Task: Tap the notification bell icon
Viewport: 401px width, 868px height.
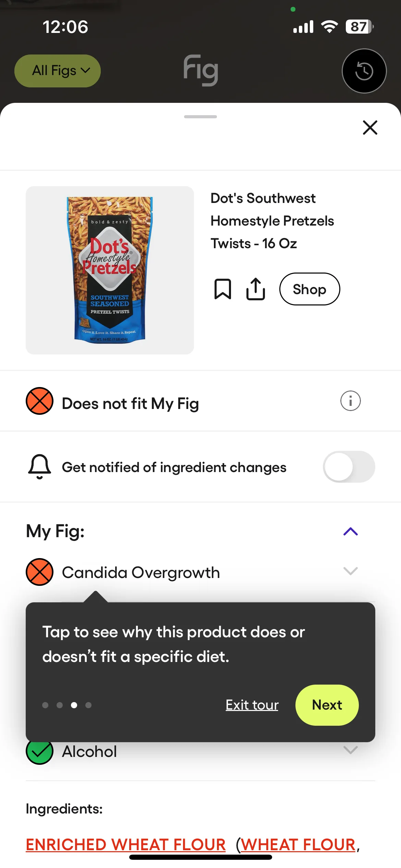Action: click(39, 467)
